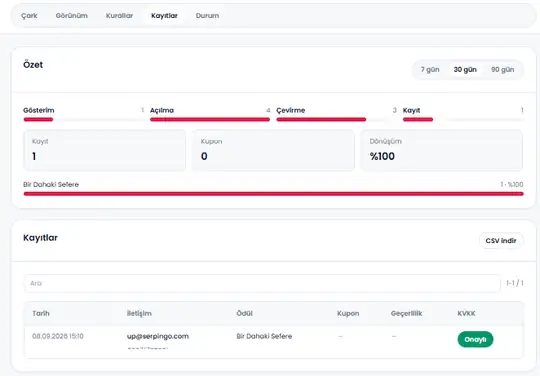This screenshot has height=376, width=540.
Task: Click the Özet section heading
Action: (33, 65)
